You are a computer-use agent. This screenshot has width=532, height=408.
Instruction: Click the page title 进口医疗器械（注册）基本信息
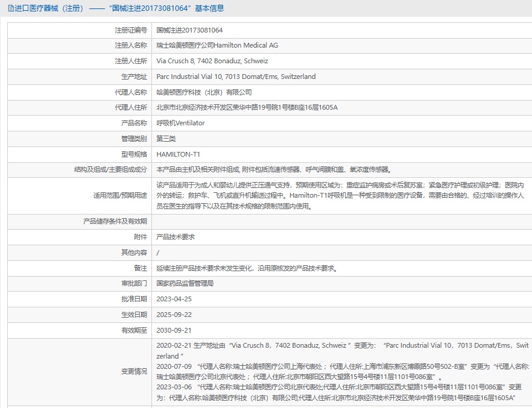[x=119, y=8]
